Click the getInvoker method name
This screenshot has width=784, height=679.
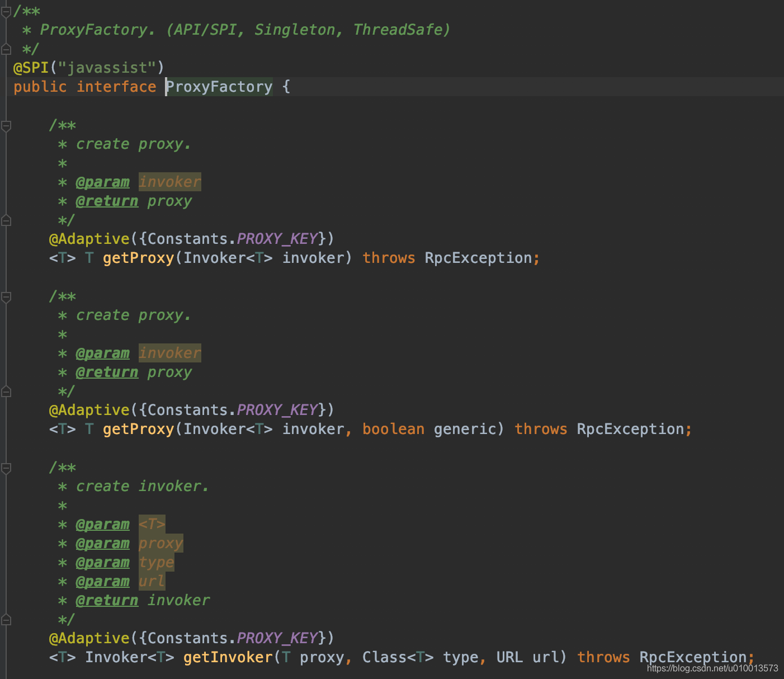click(228, 657)
